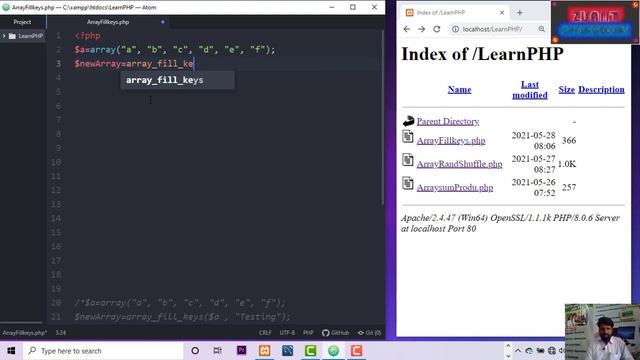This screenshot has width=640, height=360.
Task: Open Cortana circle icon on taskbar
Action: click(195, 351)
